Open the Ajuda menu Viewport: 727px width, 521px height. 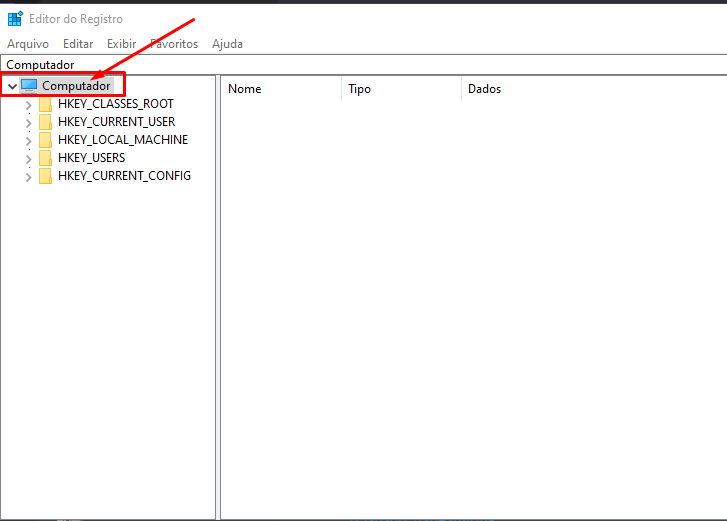point(227,44)
